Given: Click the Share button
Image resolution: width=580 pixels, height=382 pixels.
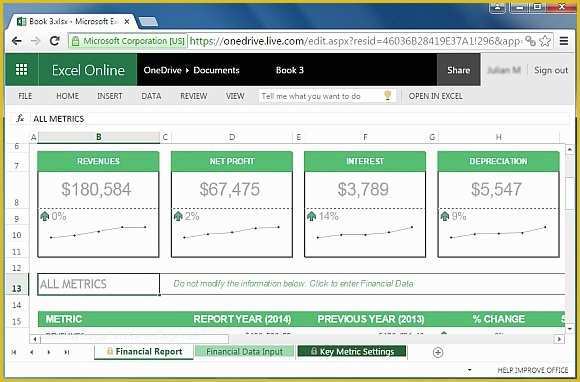Looking at the screenshot, I should point(459,70).
